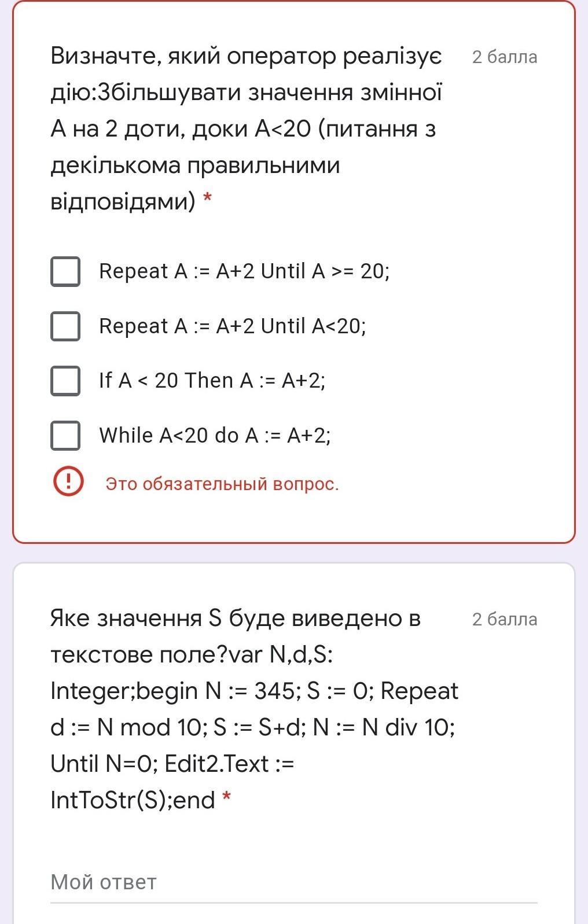Check the 'Repeat A := A+2 Until A >= 20' box
This screenshot has width=588, height=924.
[65, 271]
